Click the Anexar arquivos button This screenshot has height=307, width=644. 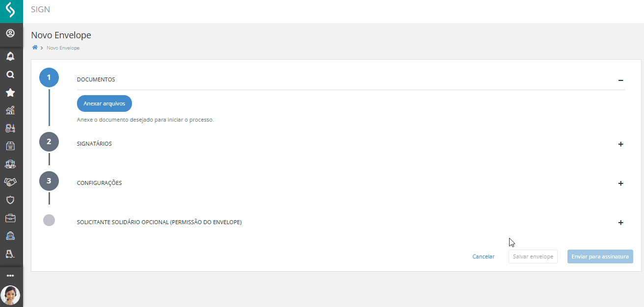[104, 103]
